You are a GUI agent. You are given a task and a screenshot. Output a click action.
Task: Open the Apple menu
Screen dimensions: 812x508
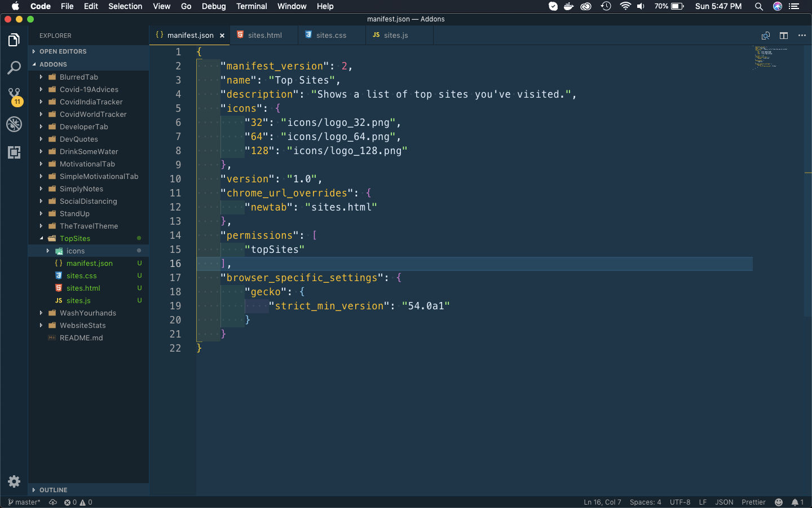coord(15,6)
